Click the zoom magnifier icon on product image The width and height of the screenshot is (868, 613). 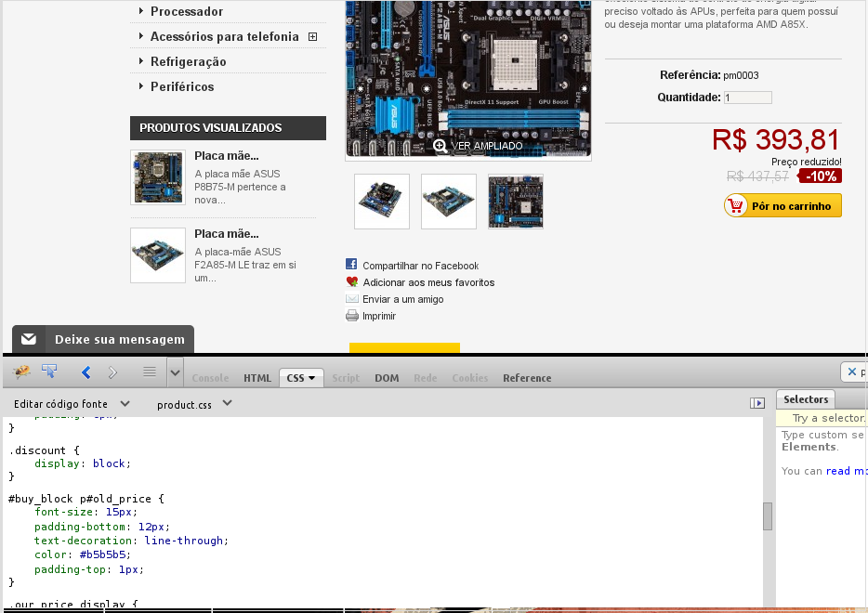point(441,146)
